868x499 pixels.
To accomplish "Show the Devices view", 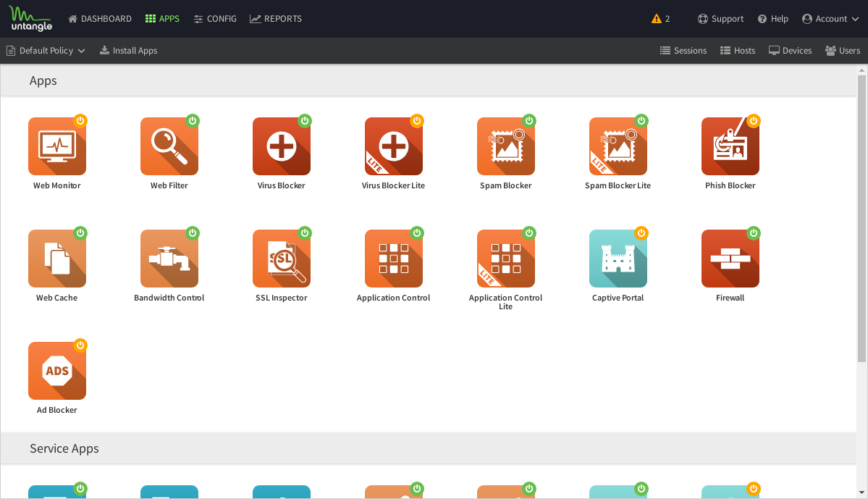I will 790,51.
